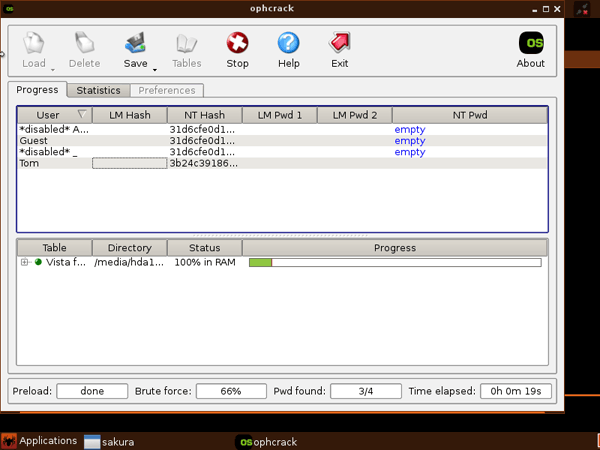600x450 pixels.
Task: Click the Delete toolbar icon
Action: coord(84,48)
